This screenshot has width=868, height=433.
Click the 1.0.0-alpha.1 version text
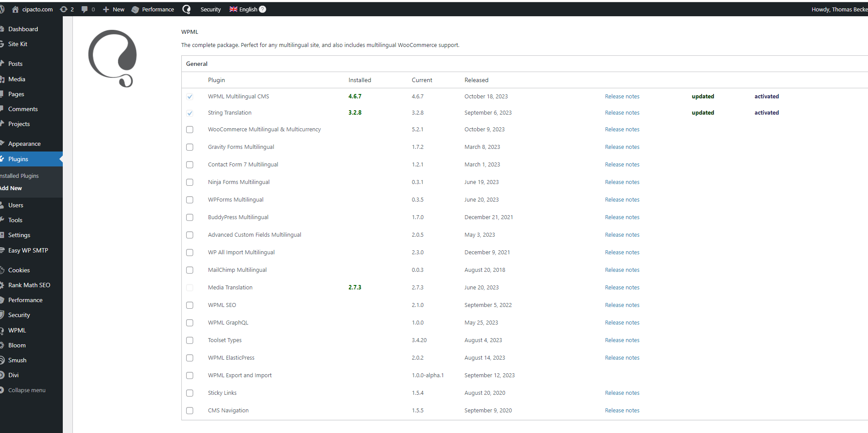[x=428, y=375]
